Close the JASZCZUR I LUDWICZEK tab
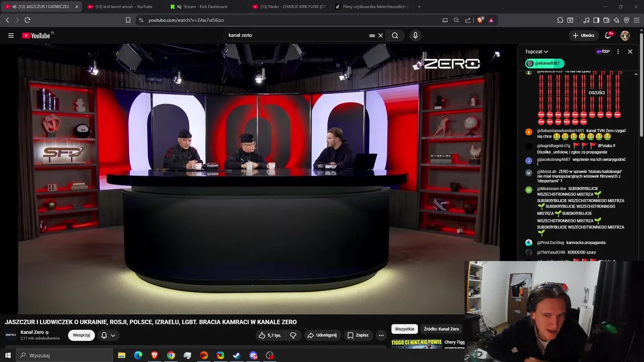The width and height of the screenshot is (644, 362). pos(76,7)
